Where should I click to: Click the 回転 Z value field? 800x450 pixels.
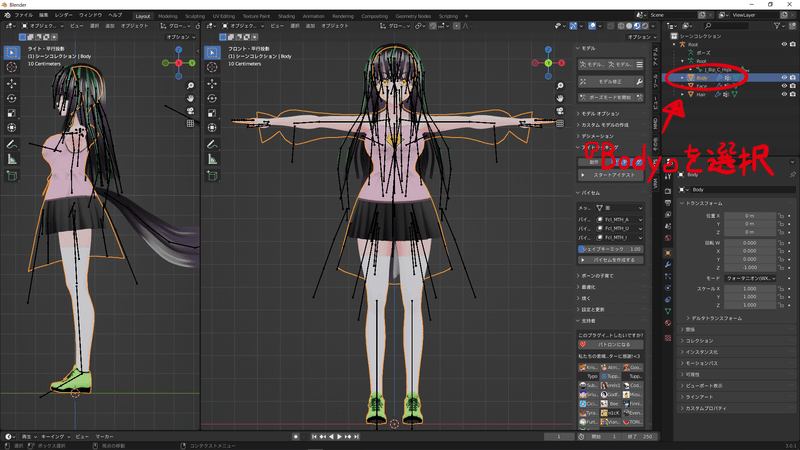pyautogui.click(x=749, y=267)
